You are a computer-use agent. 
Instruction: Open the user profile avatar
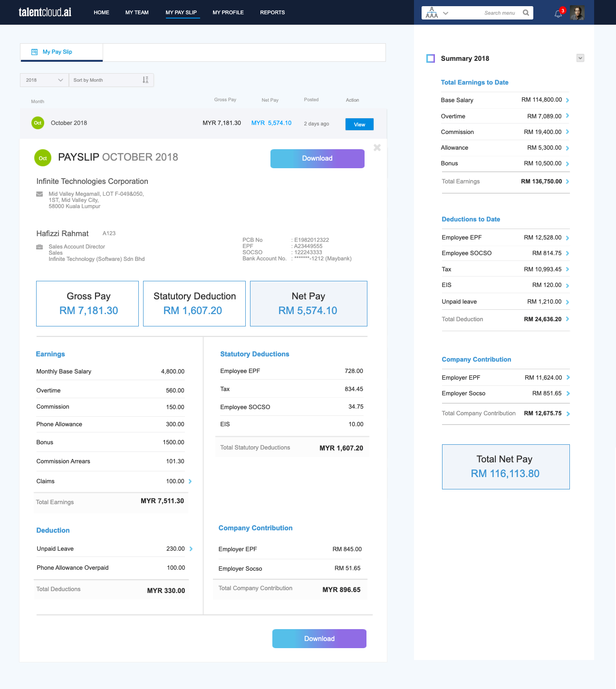(x=577, y=13)
